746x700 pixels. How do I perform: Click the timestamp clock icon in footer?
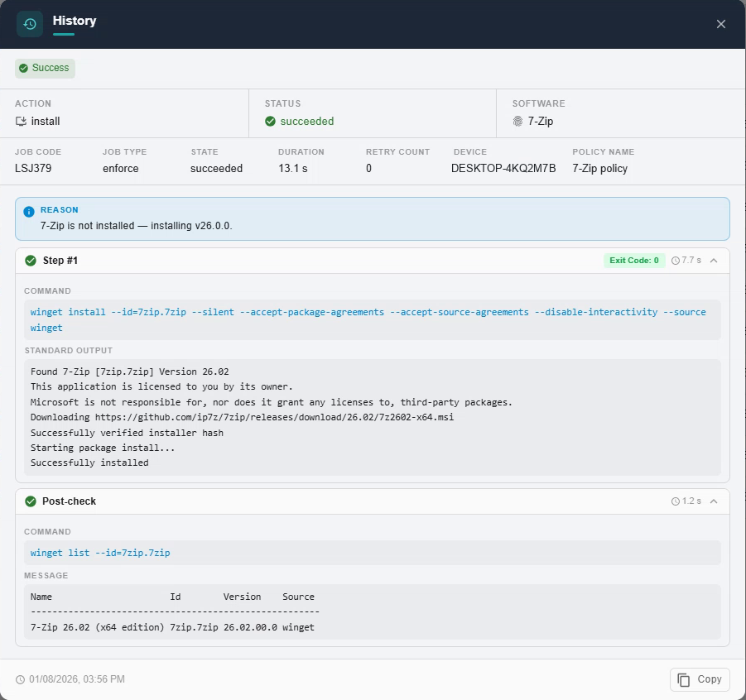20,679
